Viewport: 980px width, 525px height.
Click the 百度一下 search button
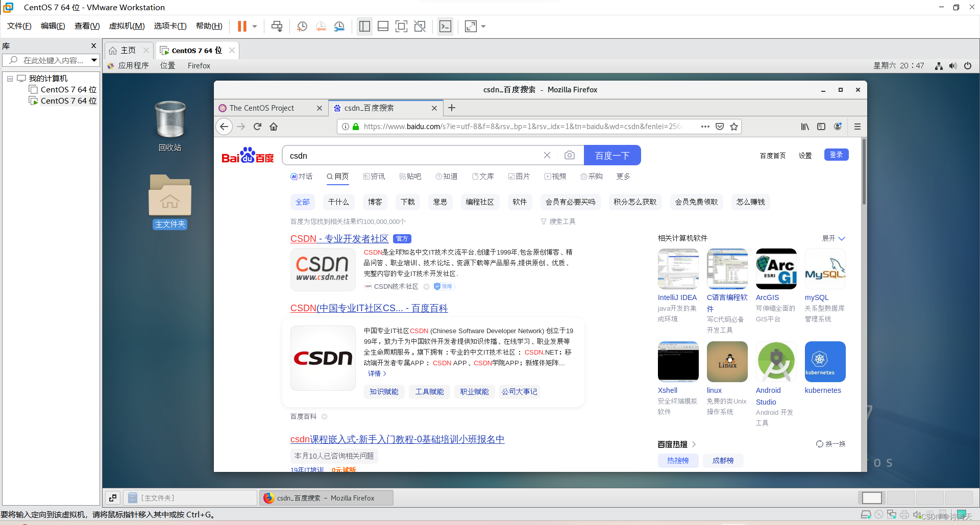[612, 155]
